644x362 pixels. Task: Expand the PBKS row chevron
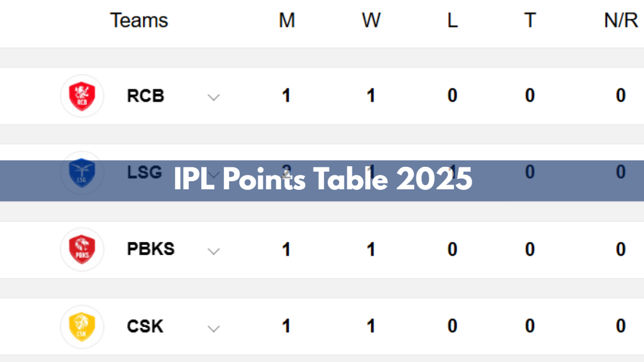[x=214, y=251]
